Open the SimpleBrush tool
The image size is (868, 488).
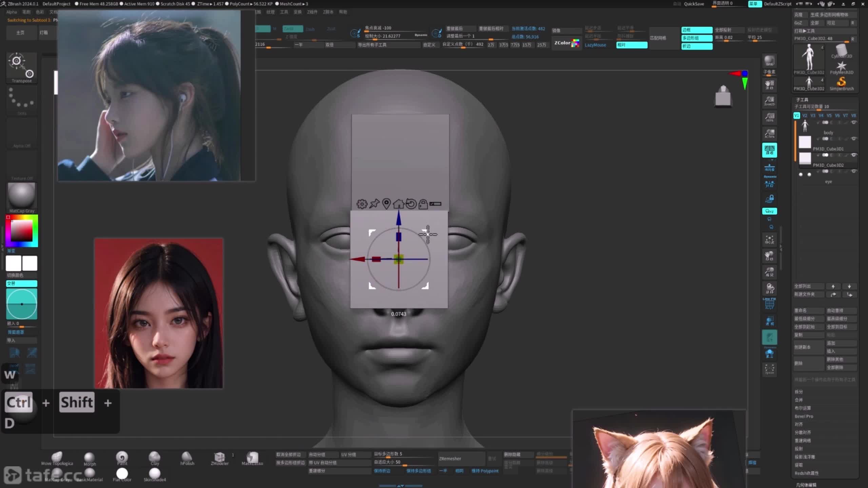(x=841, y=83)
